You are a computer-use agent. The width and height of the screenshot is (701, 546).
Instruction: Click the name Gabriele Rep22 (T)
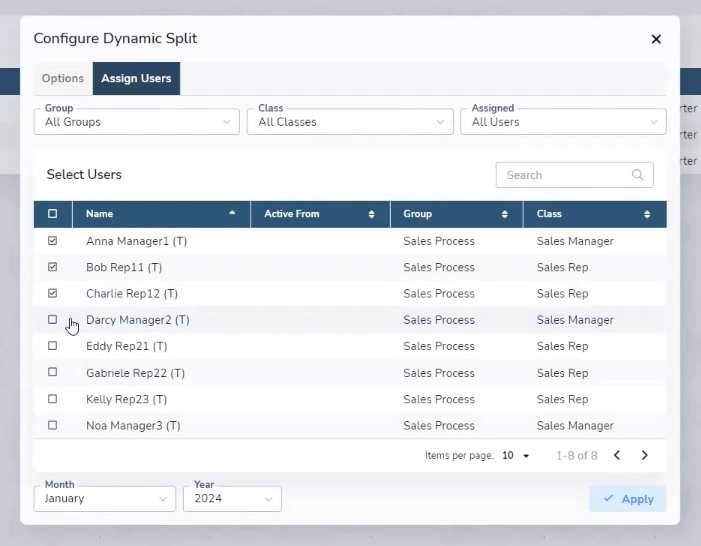click(135, 373)
